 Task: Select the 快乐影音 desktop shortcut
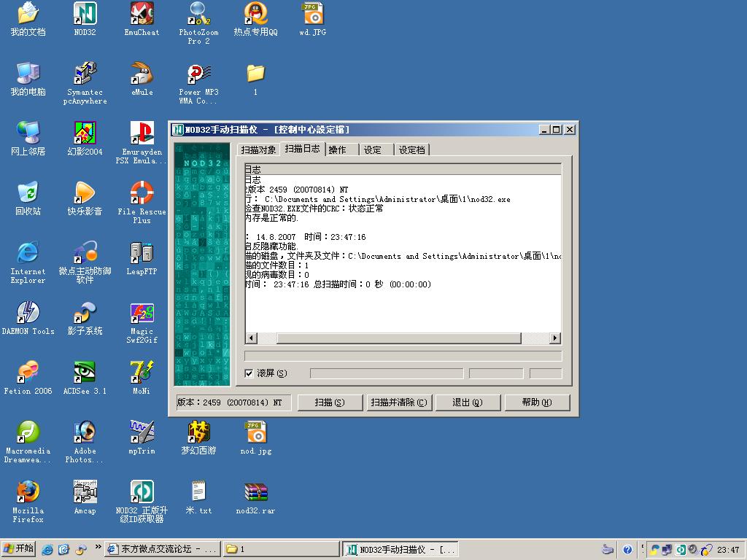[85, 198]
